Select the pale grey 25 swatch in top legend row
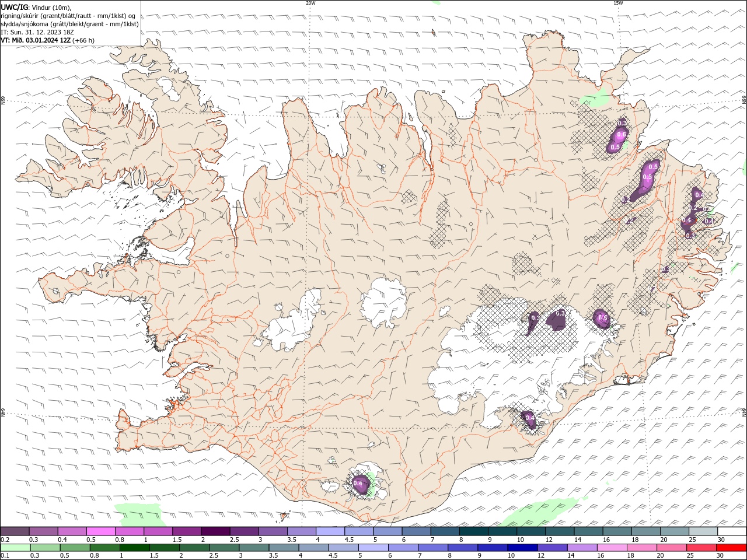Screen dimensions: 747x560 tap(703, 531)
